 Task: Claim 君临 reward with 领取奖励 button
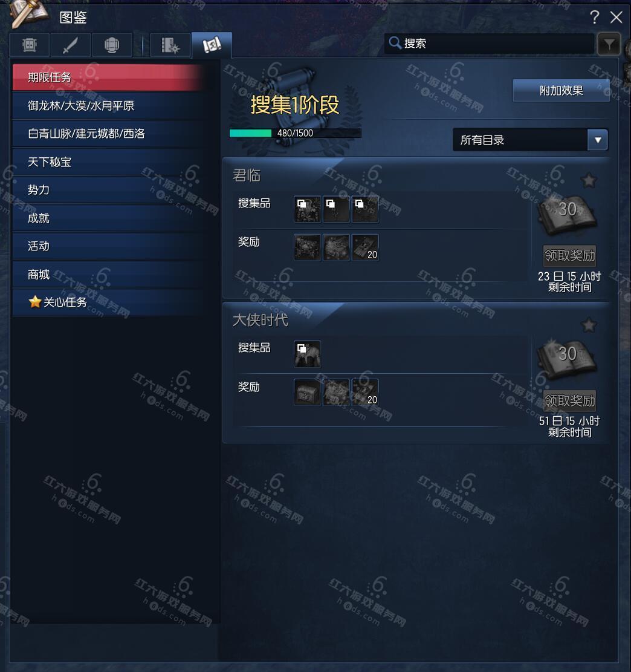point(570,256)
